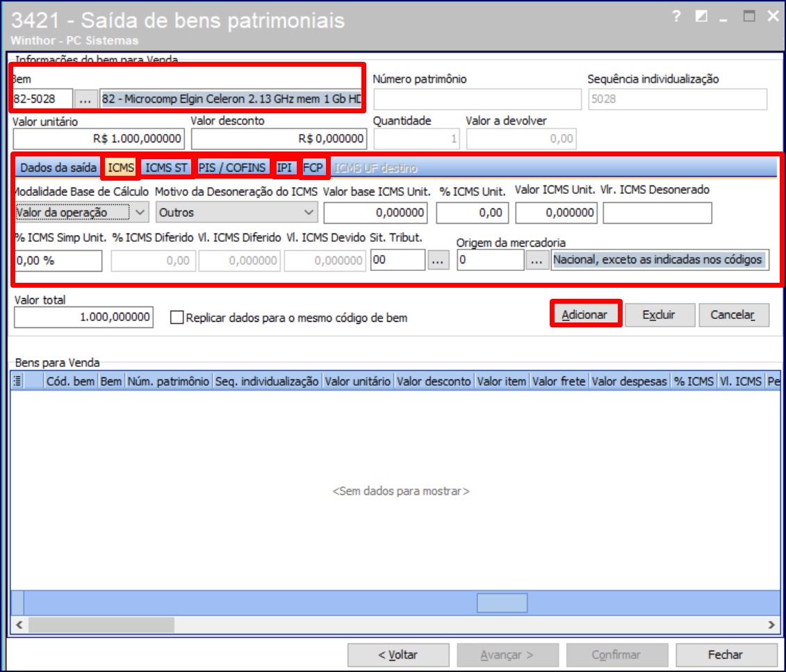786x672 pixels.
Task: Expand Modalidade Base de Cálculo dropdown
Action: pos(140,213)
